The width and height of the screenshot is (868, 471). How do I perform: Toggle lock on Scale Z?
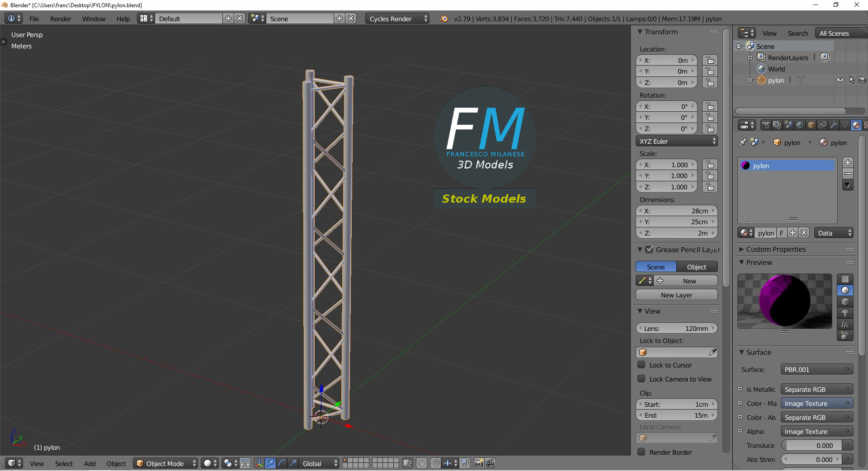tap(710, 187)
